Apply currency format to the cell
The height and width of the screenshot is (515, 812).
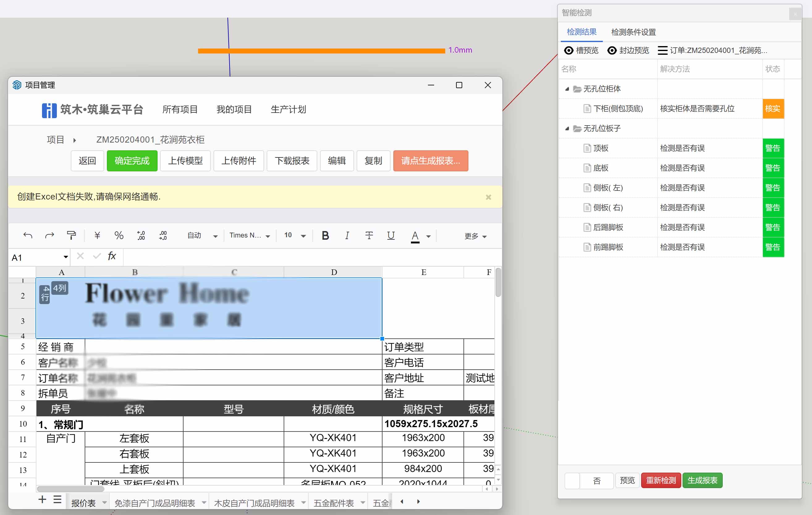pos(97,235)
